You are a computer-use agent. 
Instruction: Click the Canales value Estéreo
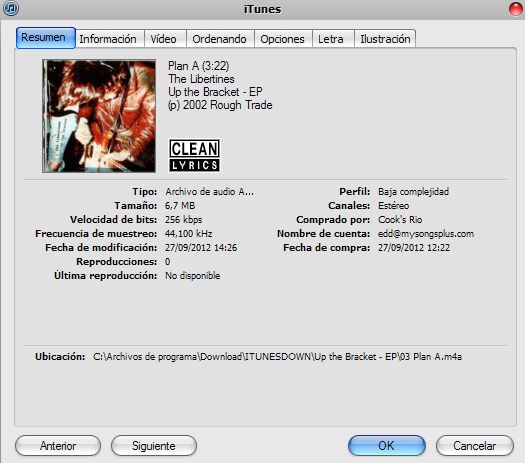point(394,206)
